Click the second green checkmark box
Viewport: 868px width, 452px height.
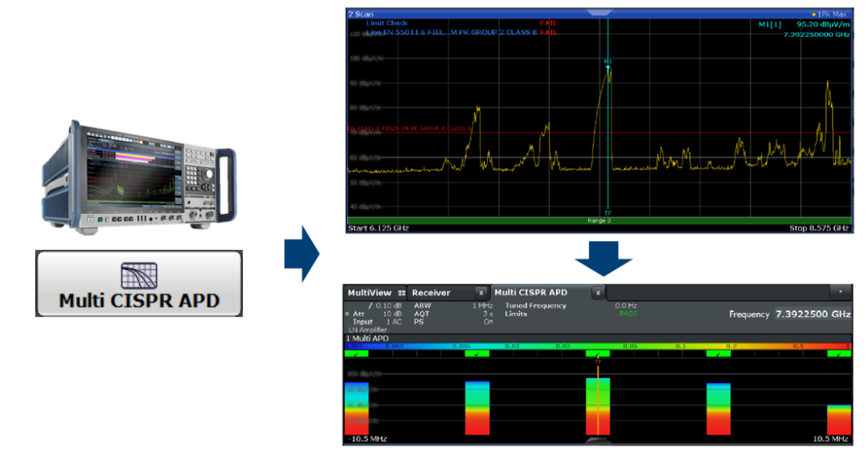tap(477, 354)
